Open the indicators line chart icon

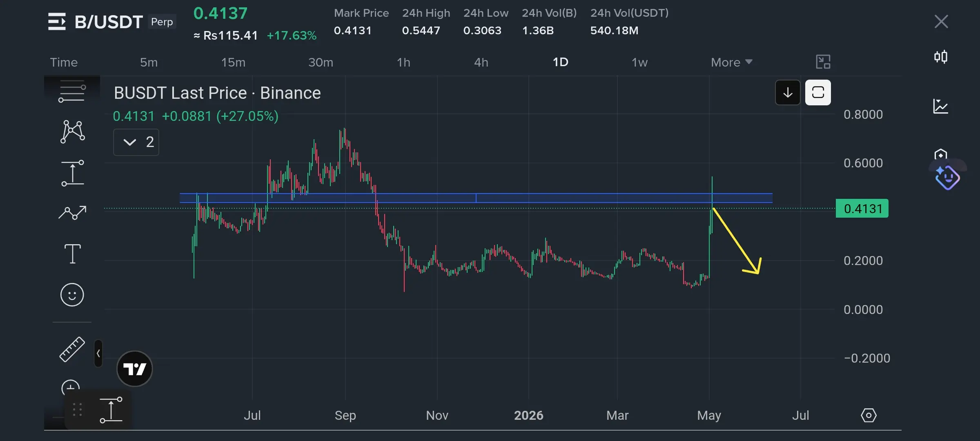point(941,106)
